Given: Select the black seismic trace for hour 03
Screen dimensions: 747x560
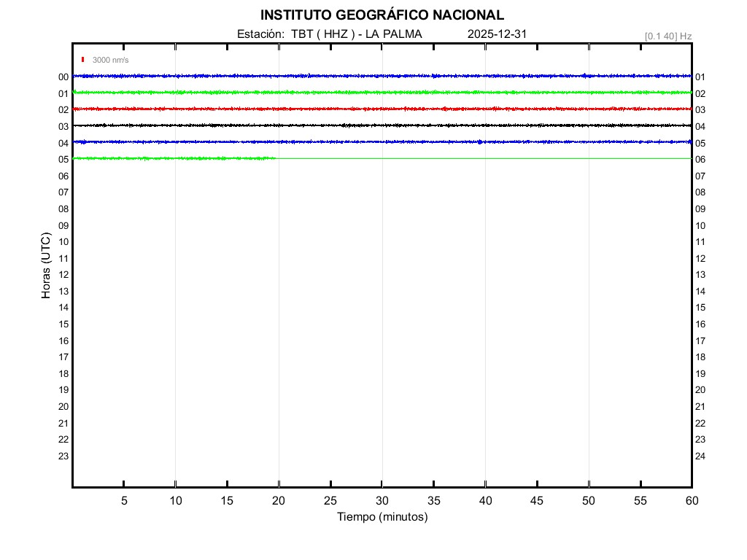Looking at the screenshot, I should tap(382, 125).
